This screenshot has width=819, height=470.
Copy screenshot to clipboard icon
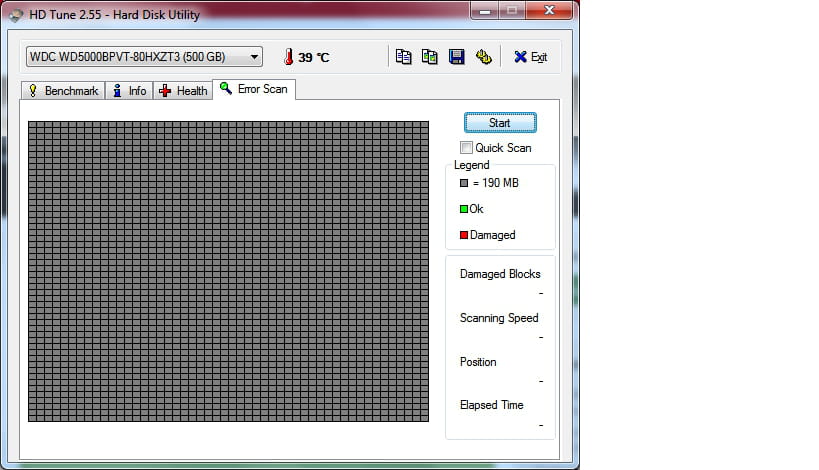(430, 56)
